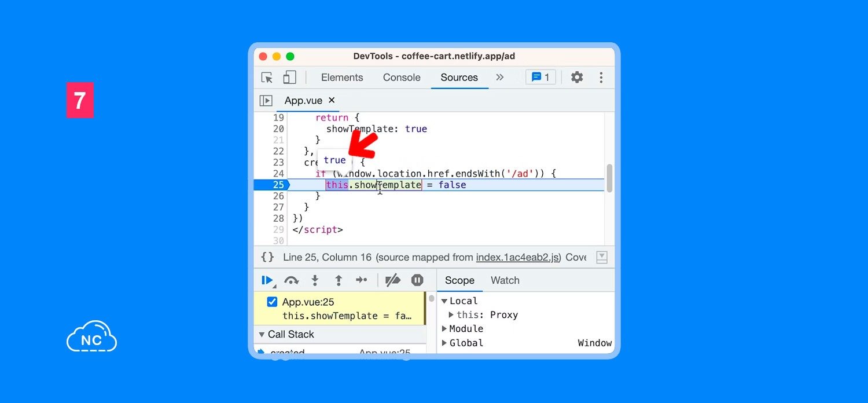
Task: Step out of current function
Action: [x=339, y=280]
